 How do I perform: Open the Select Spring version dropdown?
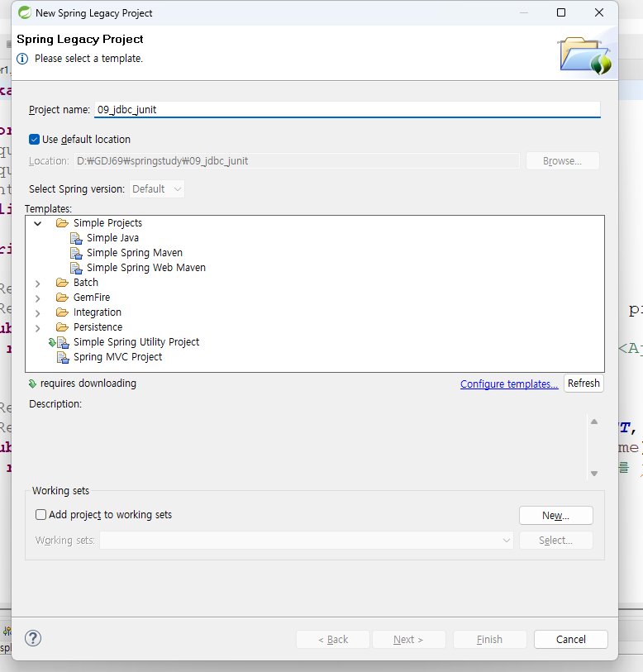pyautogui.click(x=157, y=189)
